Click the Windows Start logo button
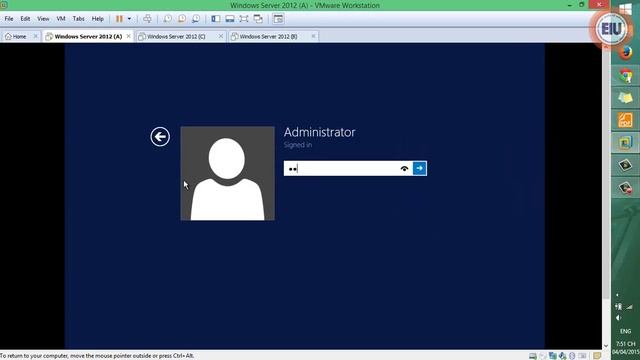This screenshot has height=360, width=640. 625,9
